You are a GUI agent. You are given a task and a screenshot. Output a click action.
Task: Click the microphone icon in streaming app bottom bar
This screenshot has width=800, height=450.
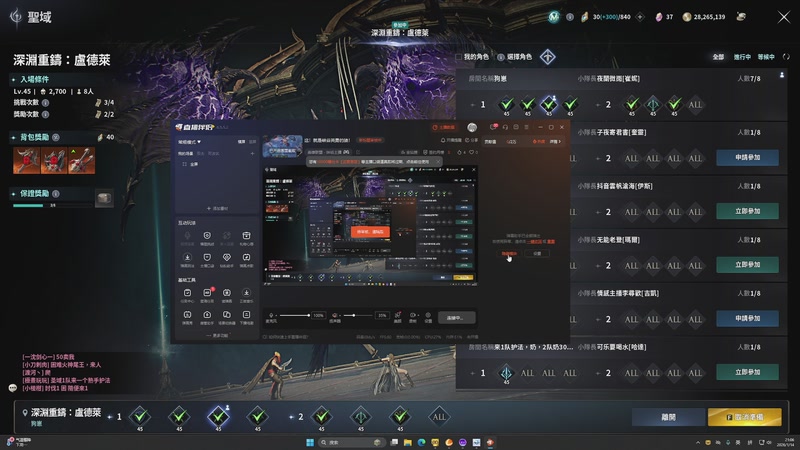click(x=271, y=315)
